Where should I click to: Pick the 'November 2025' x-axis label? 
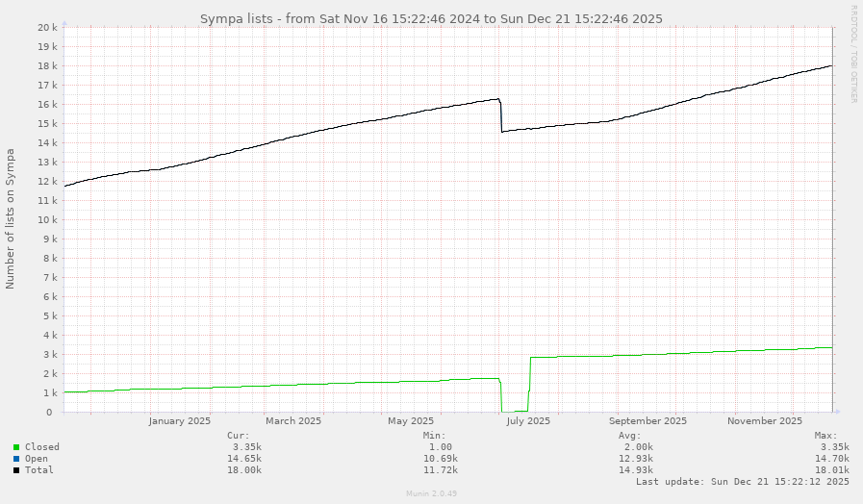764,420
